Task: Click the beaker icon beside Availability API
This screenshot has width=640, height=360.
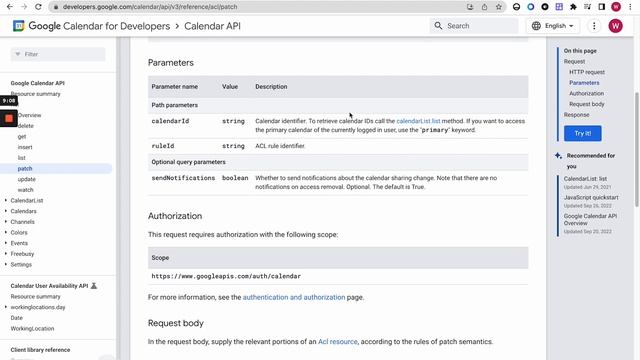Action: tap(94, 286)
